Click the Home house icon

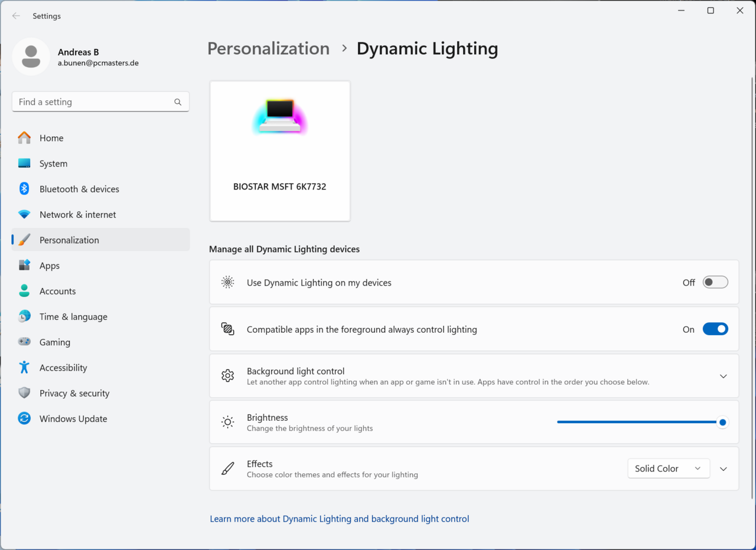pyautogui.click(x=24, y=137)
